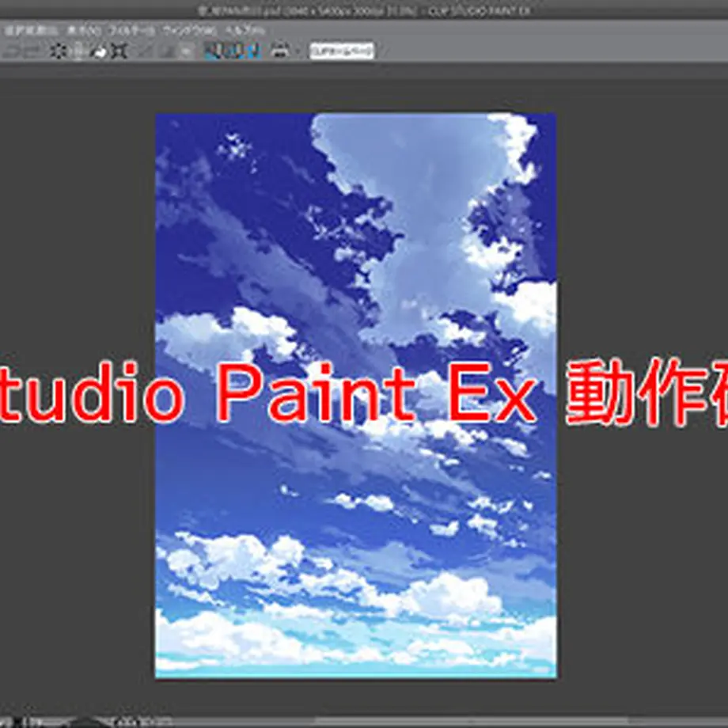Click the dotted-circle Clear icon in command bar
The width and height of the screenshot is (728, 728).
click(x=59, y=51)
